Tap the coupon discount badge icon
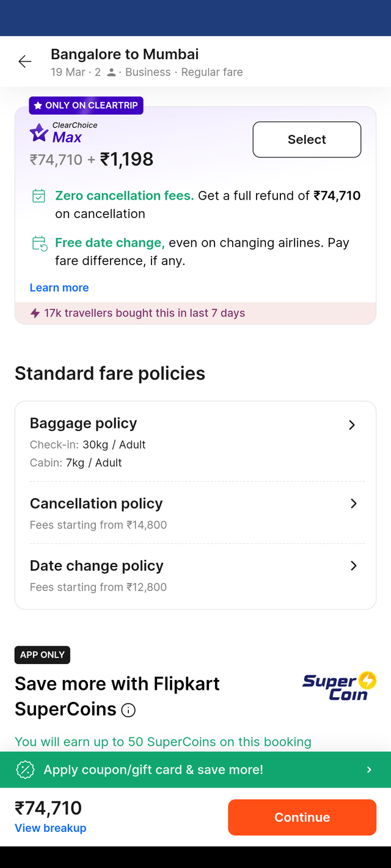This screenshot has width=391, height=868. [25, 770]
